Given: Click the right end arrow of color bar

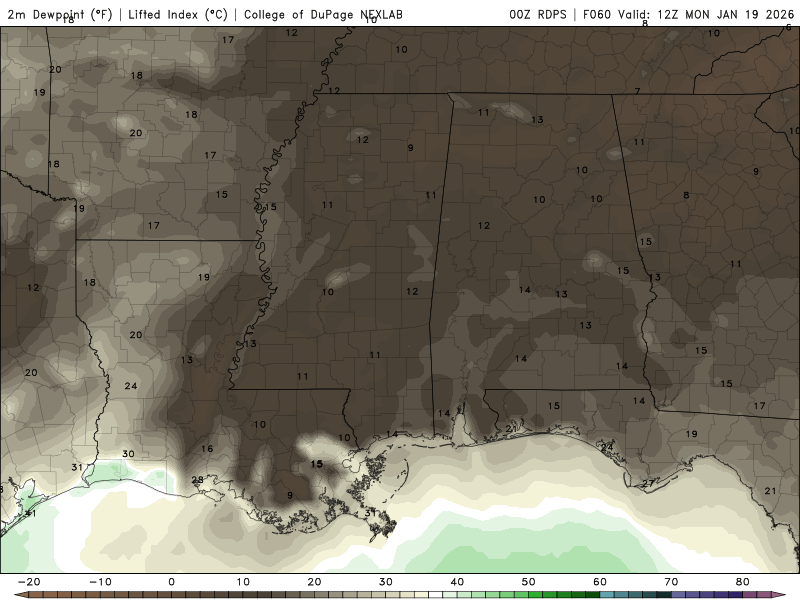Looking at the screenshot, I should [779, 595].
